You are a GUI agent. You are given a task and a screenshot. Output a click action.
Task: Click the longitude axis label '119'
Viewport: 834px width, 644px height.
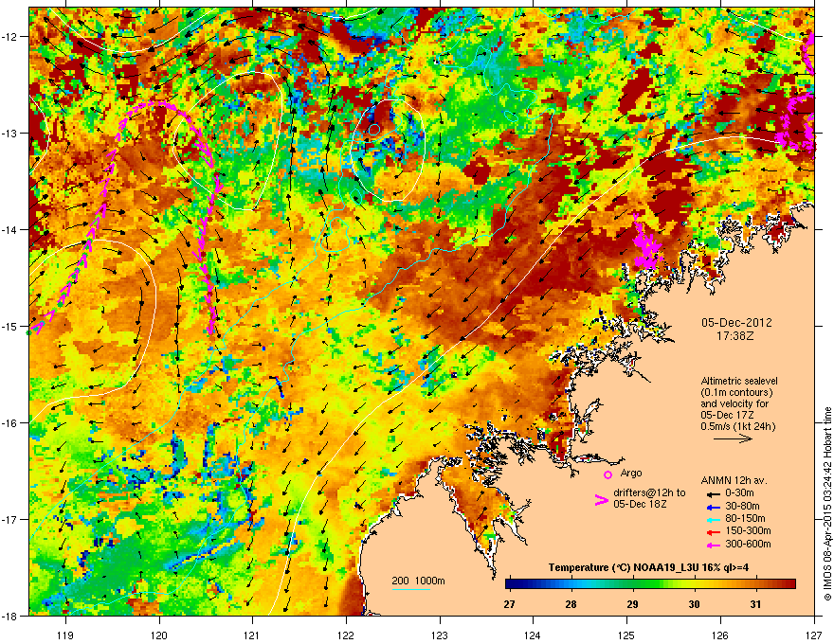point(65,635)
